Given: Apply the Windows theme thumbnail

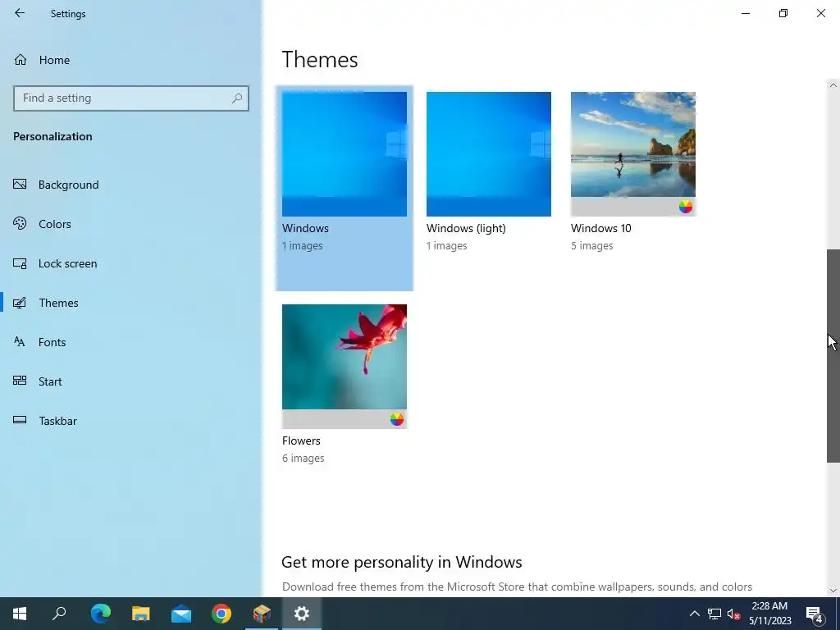Looking at the screenshot, I should [x=345, y=154].
